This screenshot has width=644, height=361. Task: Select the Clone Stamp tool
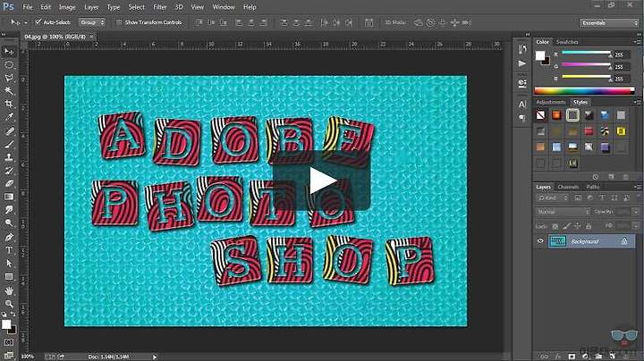[9, 157]
